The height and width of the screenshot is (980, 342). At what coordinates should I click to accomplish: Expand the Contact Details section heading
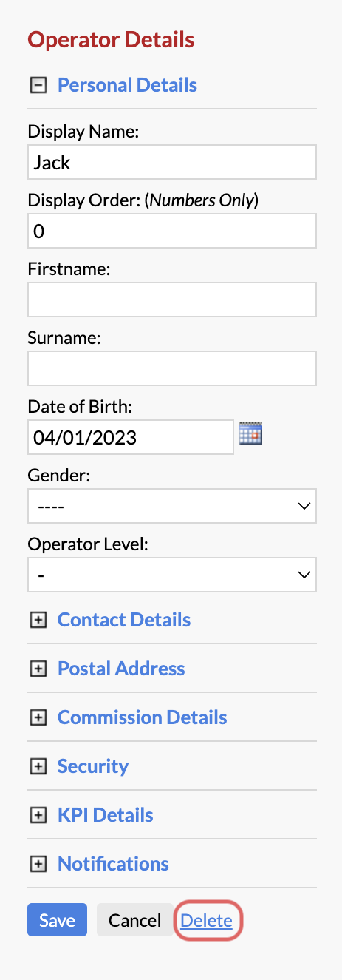pos(124,620)
